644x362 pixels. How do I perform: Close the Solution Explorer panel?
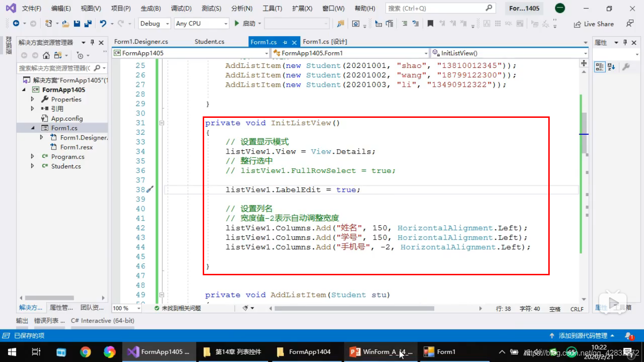(101, 42)
